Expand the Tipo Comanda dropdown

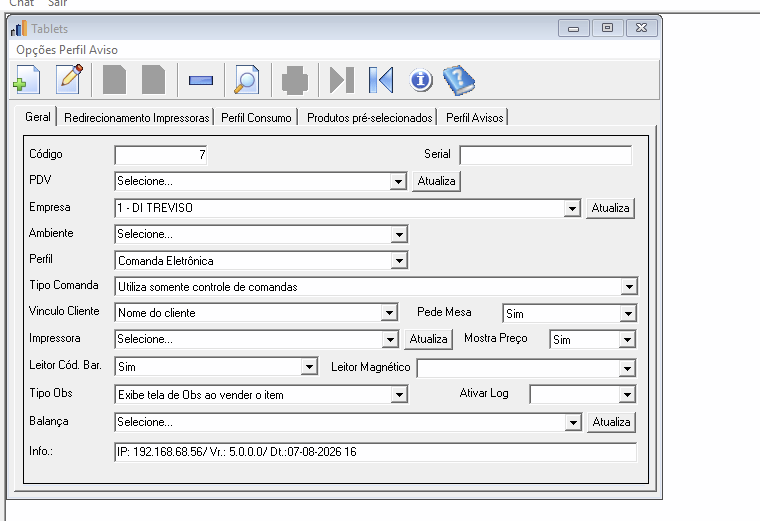pyautogui.click(x=629, y=287)
